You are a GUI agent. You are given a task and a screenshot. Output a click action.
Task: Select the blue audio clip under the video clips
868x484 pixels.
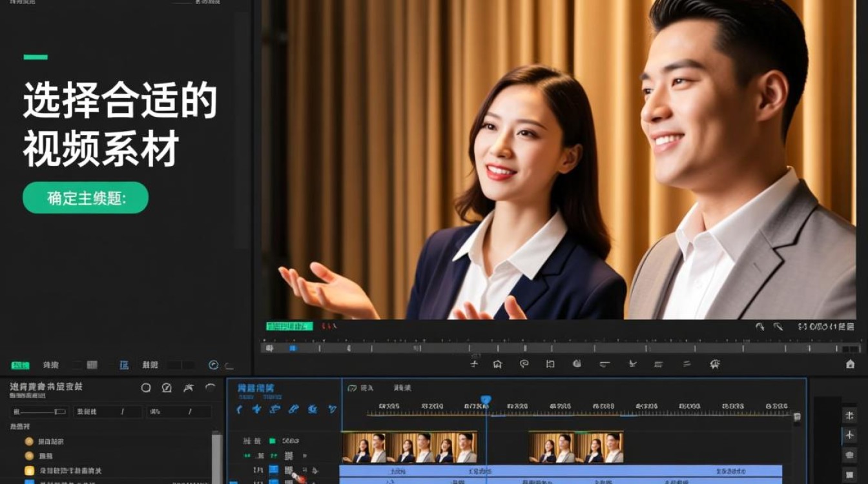coord(561,471)
